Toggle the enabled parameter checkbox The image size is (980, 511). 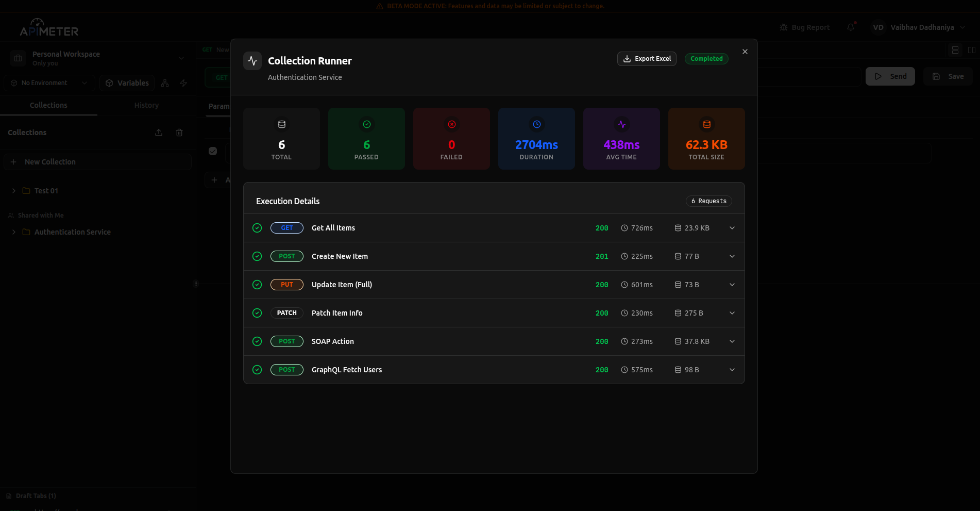(213, 151)
